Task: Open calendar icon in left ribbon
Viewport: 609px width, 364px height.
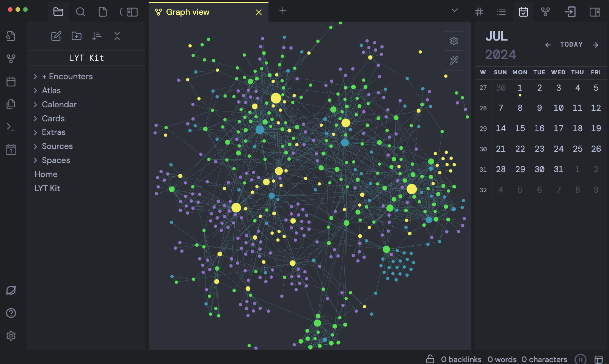Action: point(11,82)
